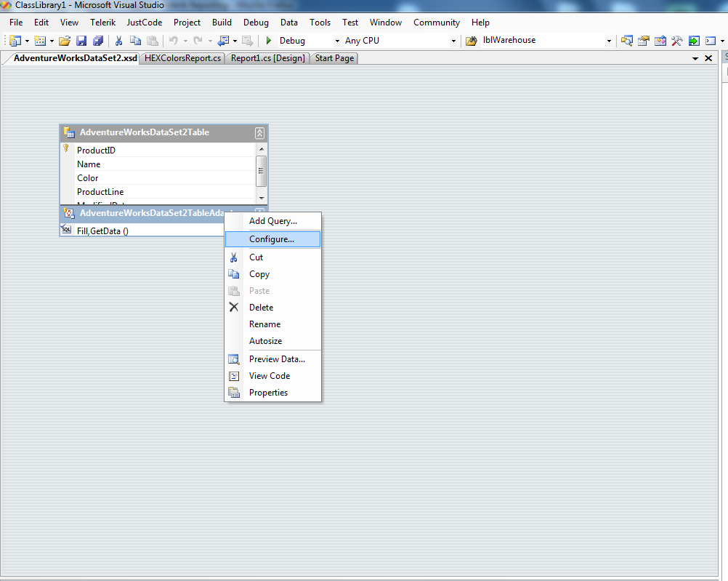The image size is (728, 581).
Task: Click the primary key icon beside ProductID
Action: tap(66, 148)
